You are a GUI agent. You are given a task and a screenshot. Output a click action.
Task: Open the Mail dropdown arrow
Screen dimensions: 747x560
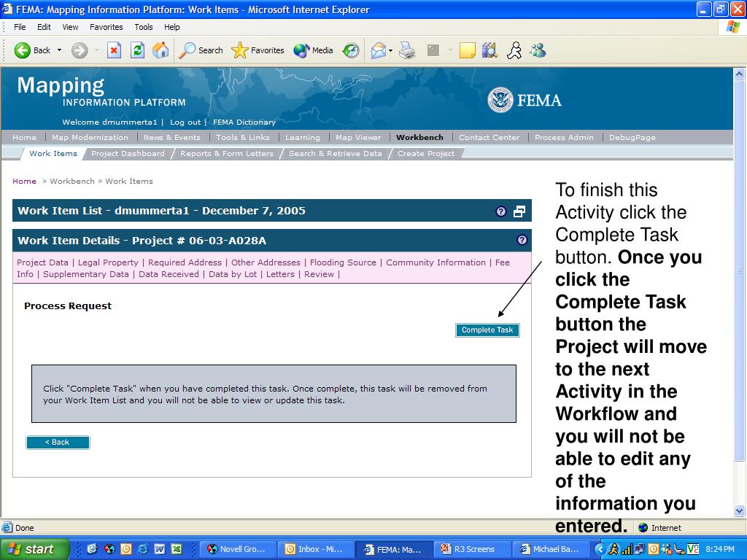click(391, 50)
